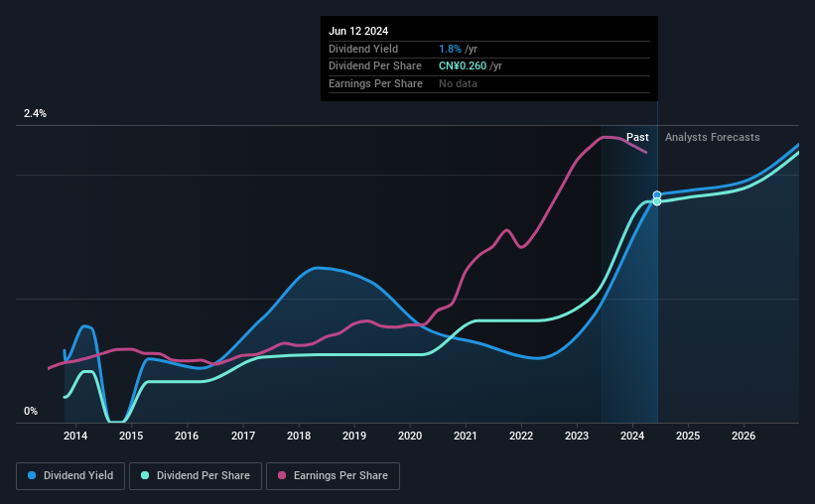This screenshot has height=504, width=815.
Task: Click the 2025 x-axis label
Action: 688,436
